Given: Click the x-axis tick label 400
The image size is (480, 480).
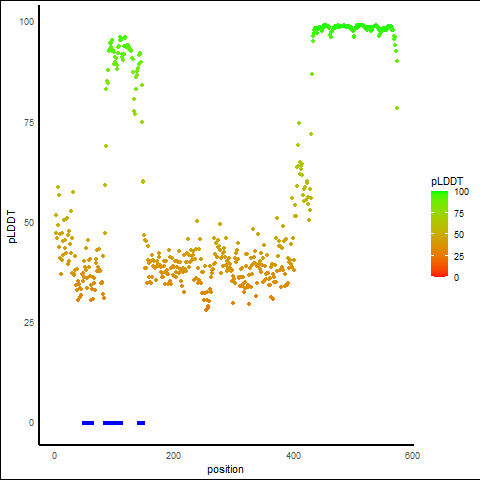Looking at the screenshot, I should [x=293, y=456].
